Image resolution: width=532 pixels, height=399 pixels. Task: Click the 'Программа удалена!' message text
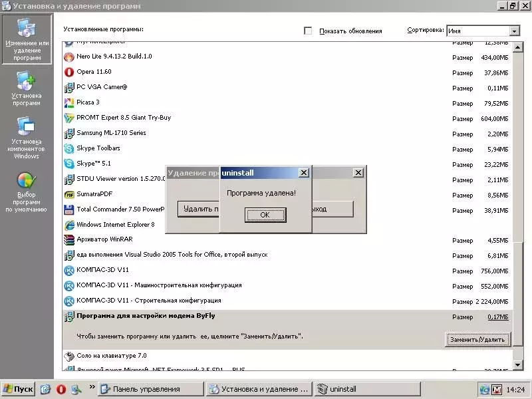(261, 193)
